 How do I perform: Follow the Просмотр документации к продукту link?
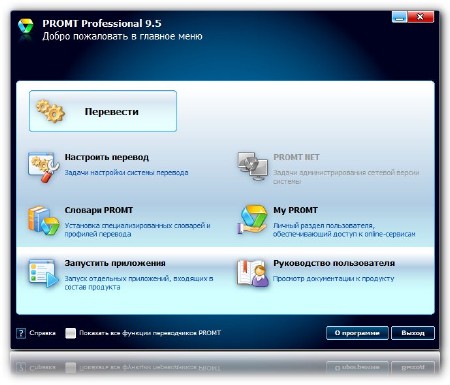[x=333, y=279]
